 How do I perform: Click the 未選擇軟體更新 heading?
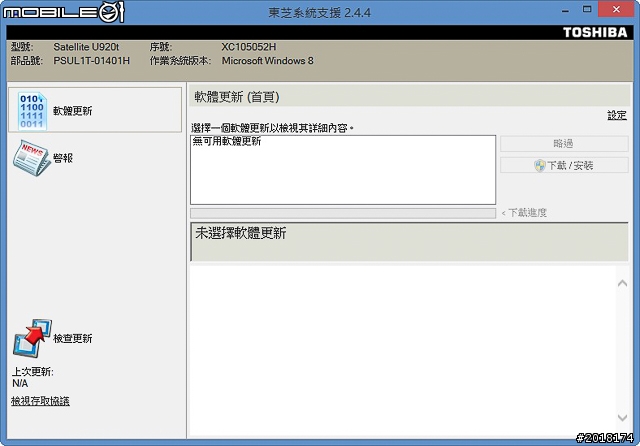click(x=241, y=233)
